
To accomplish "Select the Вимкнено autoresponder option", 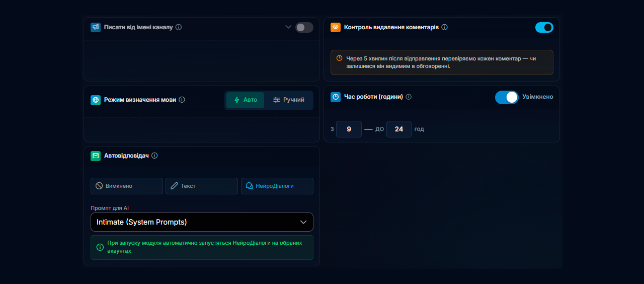I will [127, 186].
